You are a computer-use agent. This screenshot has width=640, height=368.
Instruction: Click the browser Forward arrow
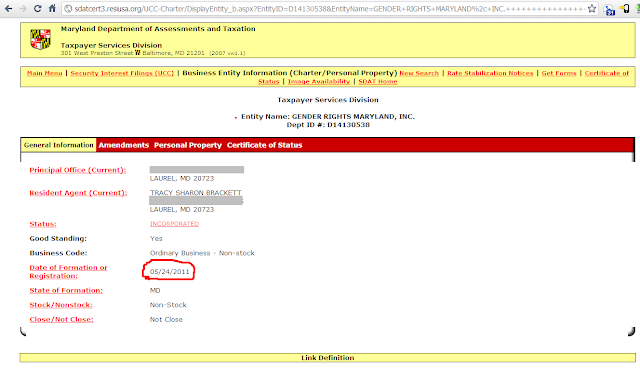tap(23, 8)
